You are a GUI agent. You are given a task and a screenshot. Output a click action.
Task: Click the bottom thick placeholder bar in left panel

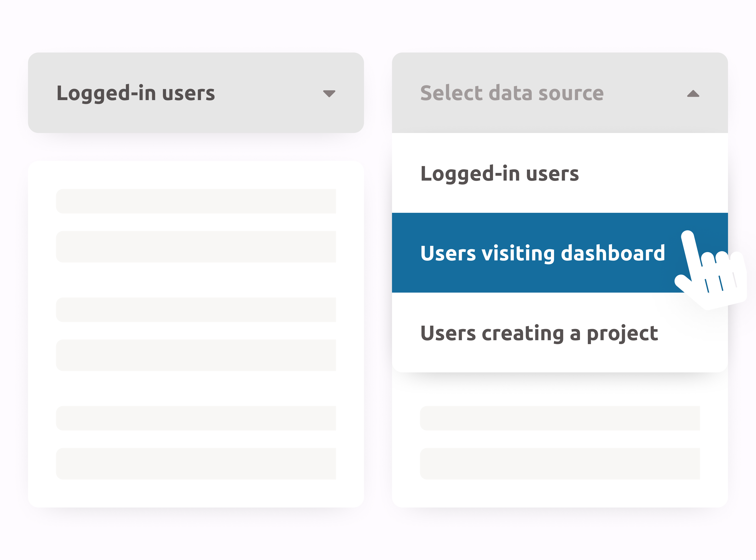pos(196,463)
